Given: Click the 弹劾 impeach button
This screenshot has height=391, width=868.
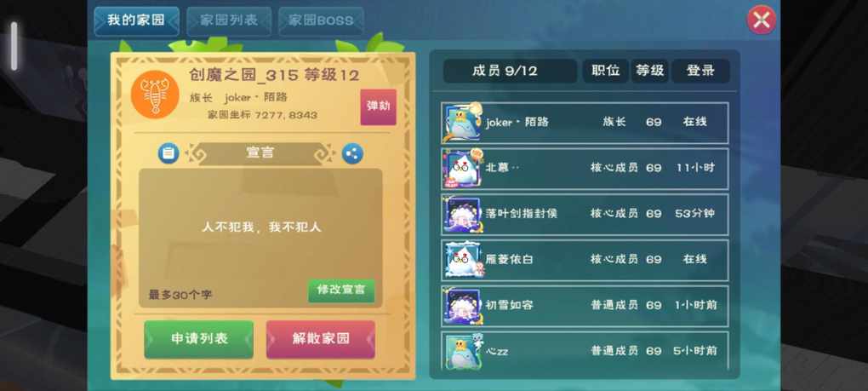Looking at the screenshot, I should click(x=378, y=106).
